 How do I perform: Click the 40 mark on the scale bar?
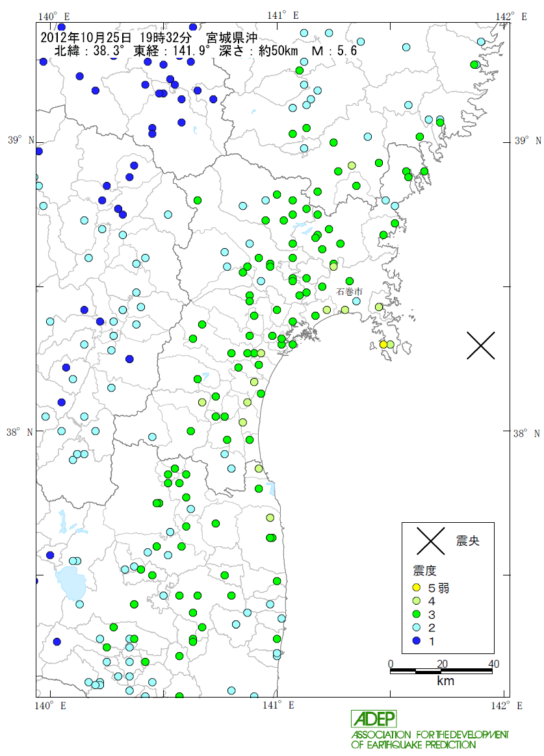493,663
